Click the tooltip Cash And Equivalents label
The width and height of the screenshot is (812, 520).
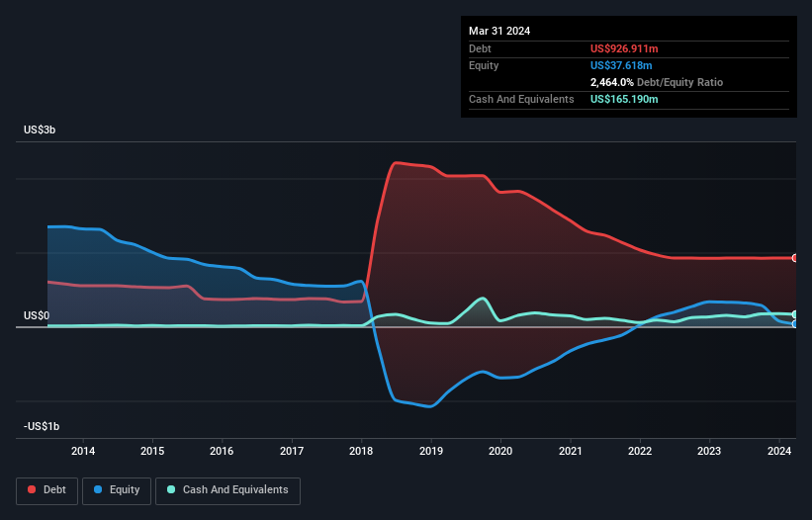[x=521, y=99]
